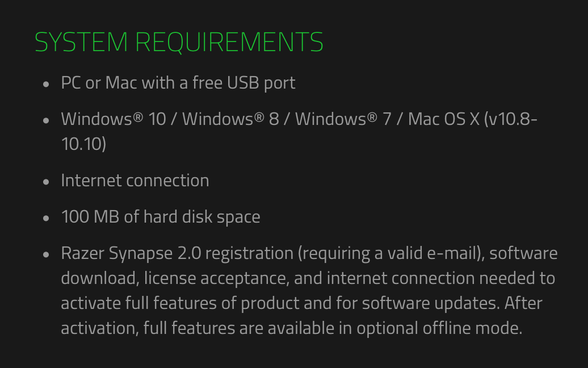Click the bullet before '100 MB'
The width and height of the screenshot is (588, 368).
47,218
